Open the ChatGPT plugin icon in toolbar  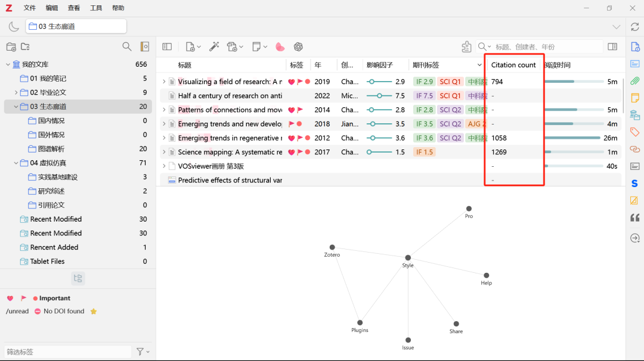pyautogui.click(x=298, y=46)
